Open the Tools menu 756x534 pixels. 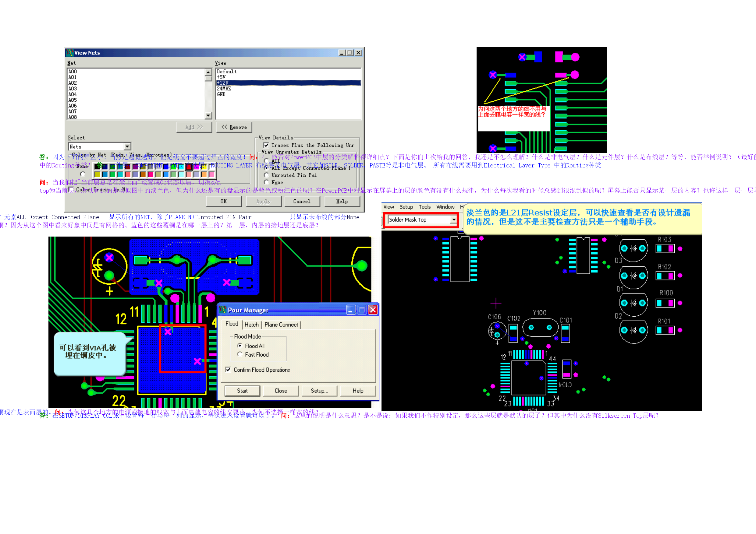click(x=424, y=207)
